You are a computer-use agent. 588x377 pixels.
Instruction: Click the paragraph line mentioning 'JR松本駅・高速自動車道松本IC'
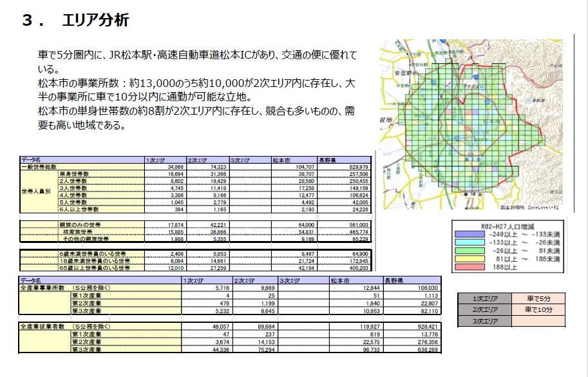click(197, 55)
